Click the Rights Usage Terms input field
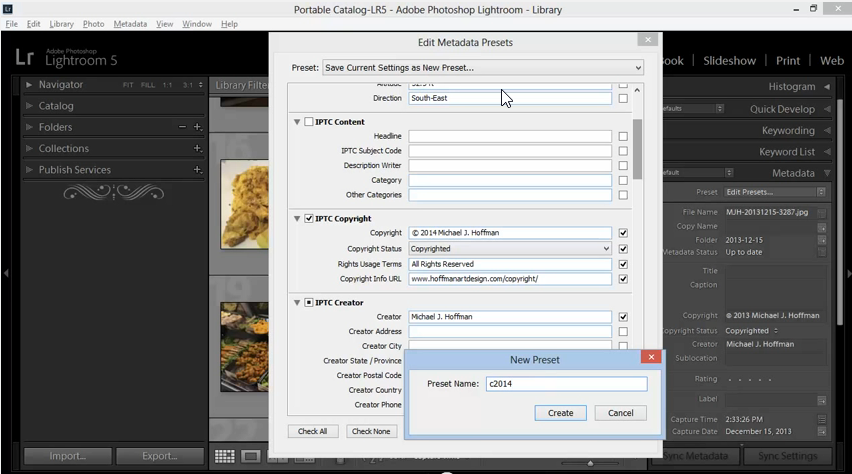This screenshot has height=474, width=852. coord(510,264)
